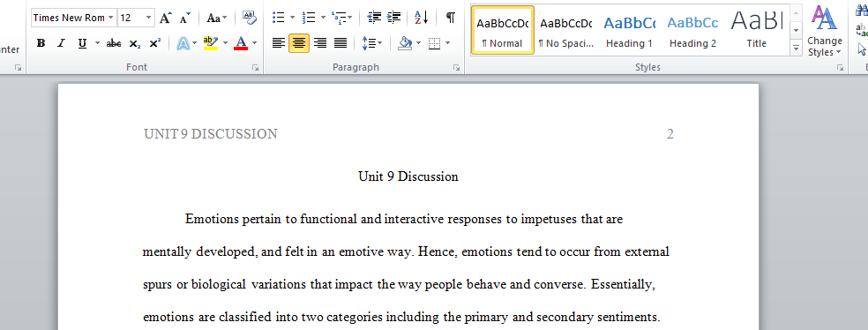This screenshot has height=330, width=868.
Task: Open font color dropdown arrow
Action: [255, 43]
